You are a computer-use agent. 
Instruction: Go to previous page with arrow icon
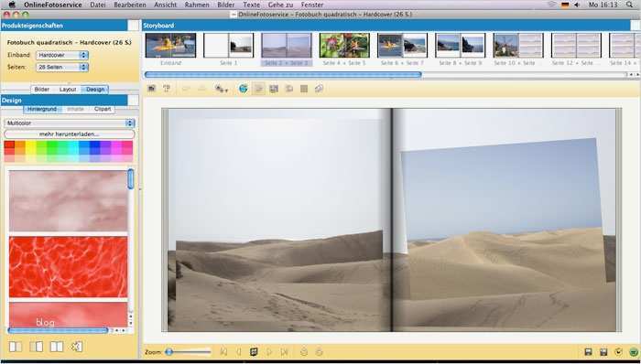pyautogui.click(x=239, y=352)
